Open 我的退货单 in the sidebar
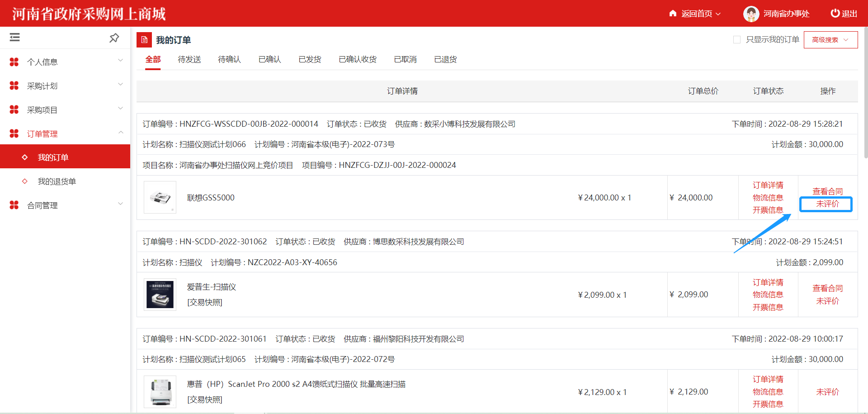The height and width of the screenshot is (414, 868). pyautogui.click(x=65, y=181)
